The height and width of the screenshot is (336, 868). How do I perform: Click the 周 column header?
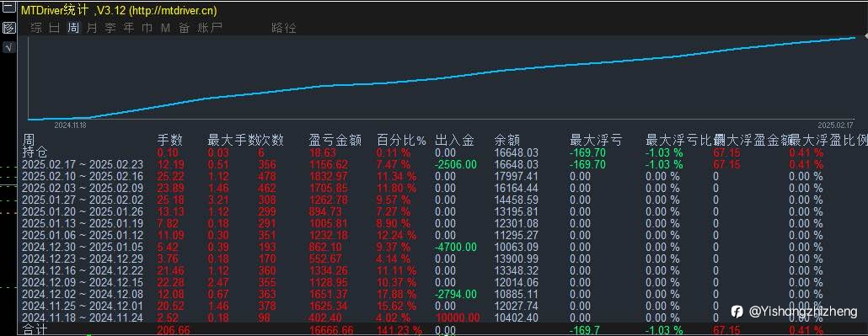tap(29, 140)
